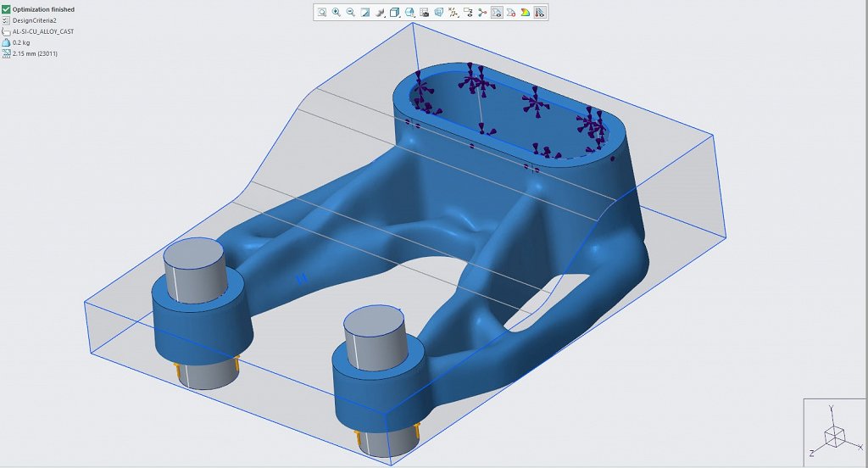This screenshot has width=868, height=468.
Task: Open the View Manager camera-list icon
Action: (x=424, y=13)
